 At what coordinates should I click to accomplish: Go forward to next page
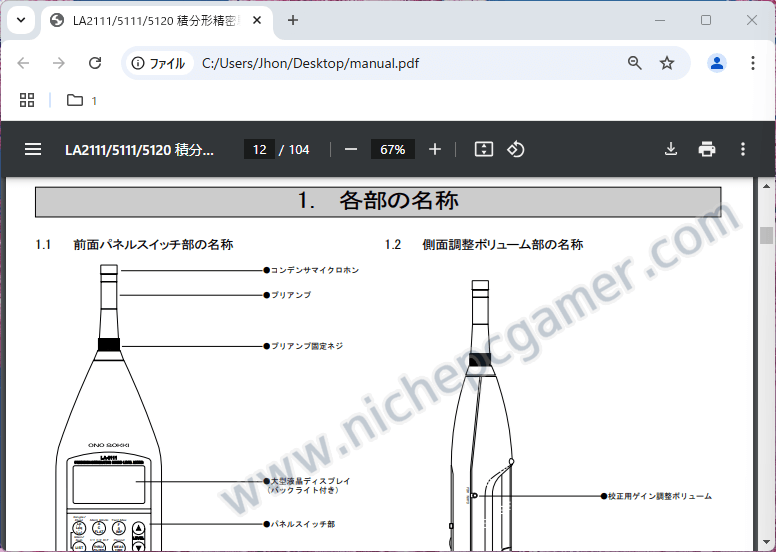(x=59, y=63)
